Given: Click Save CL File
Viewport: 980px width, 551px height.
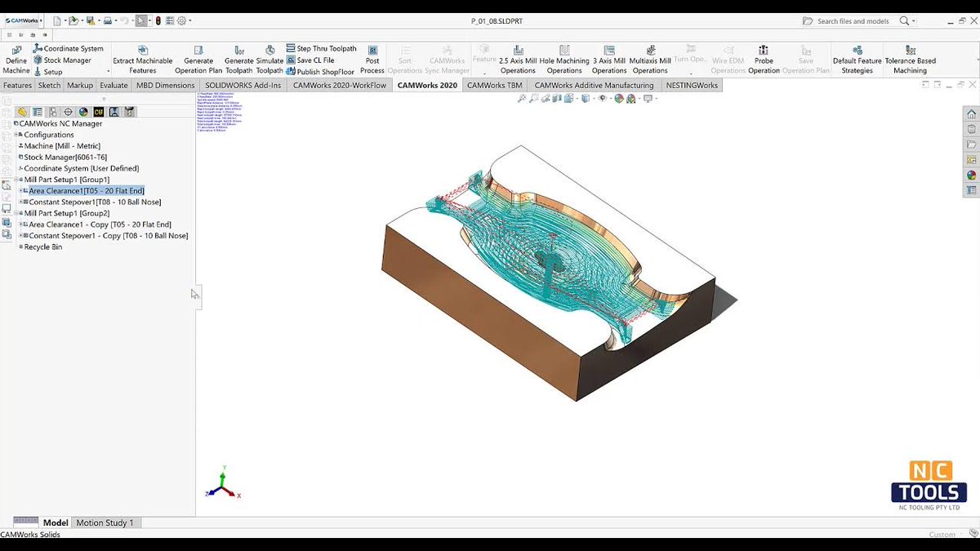Looking at the screenshot, I should point(310,60).
